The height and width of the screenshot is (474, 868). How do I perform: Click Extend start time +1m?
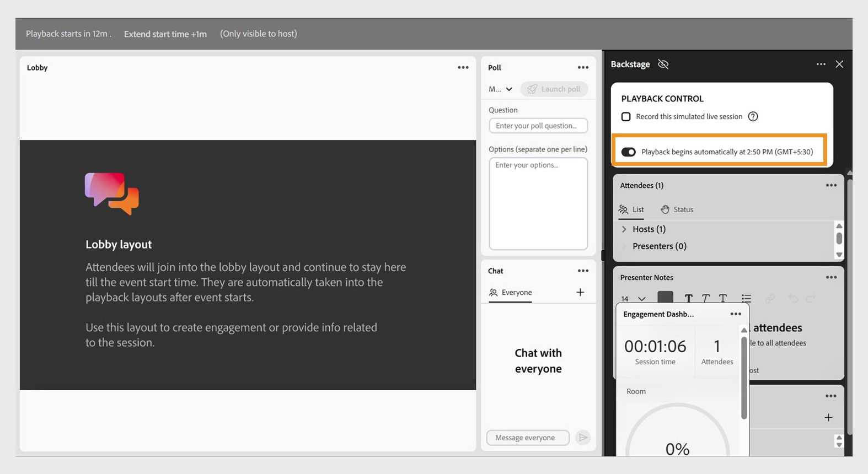pyautogui.click(x=165, y=34)
